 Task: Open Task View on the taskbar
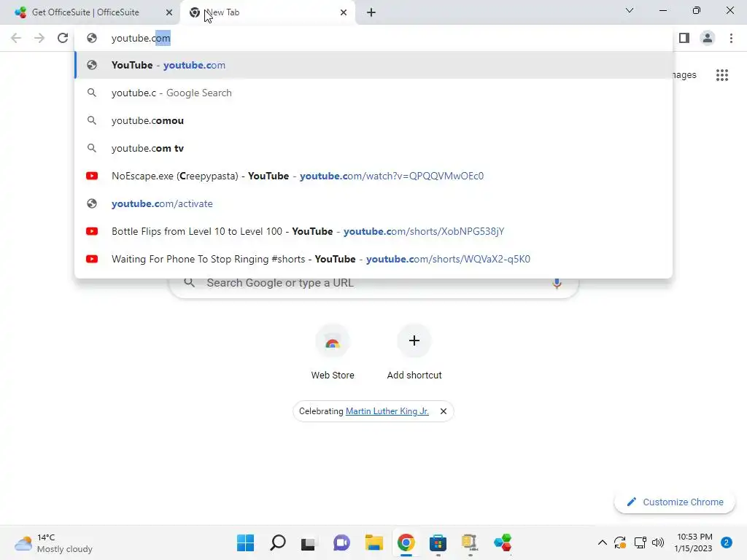pos(309,542)
